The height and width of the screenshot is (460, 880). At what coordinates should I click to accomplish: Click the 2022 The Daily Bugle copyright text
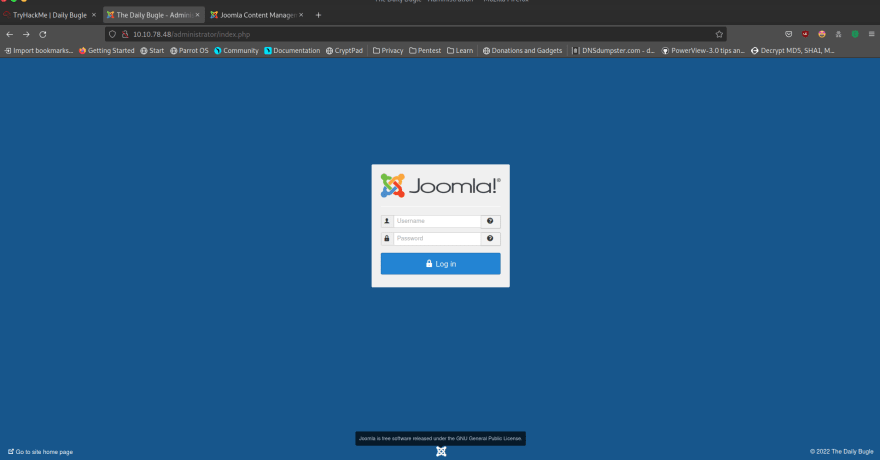coord(841,452)
